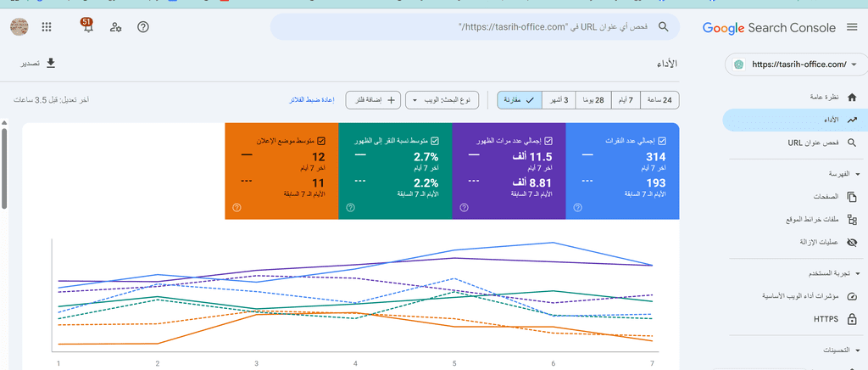Click the الصفحات pages icon

tap(852, 197)
